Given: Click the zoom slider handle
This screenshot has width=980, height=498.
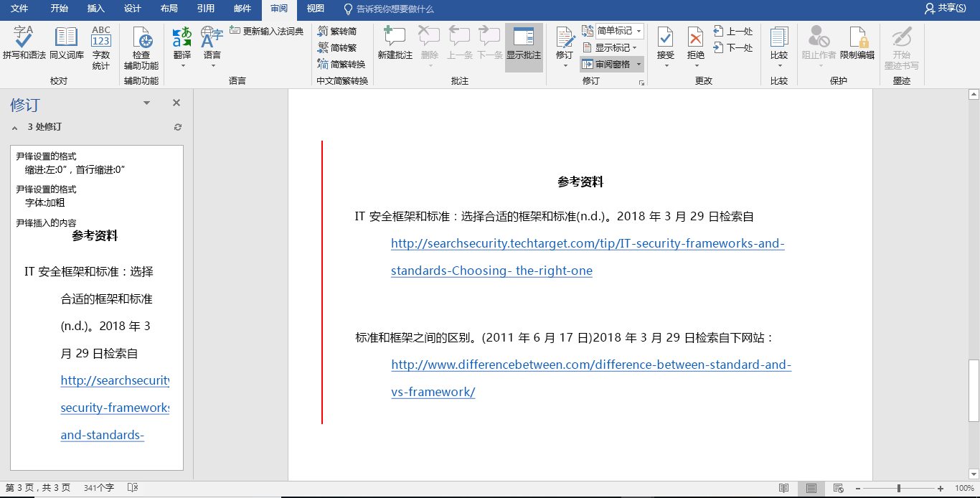Looking at the screenshot, I should pos(899,489).
